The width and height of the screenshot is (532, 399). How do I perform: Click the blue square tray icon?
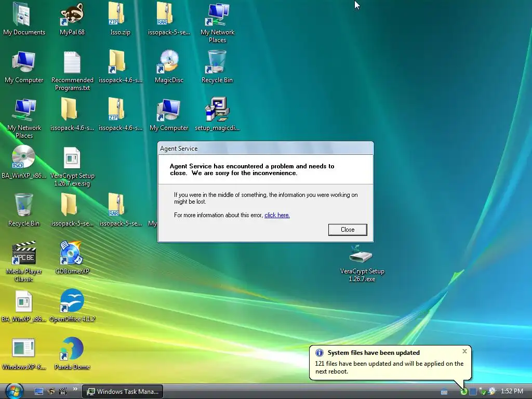pos(473,392)
